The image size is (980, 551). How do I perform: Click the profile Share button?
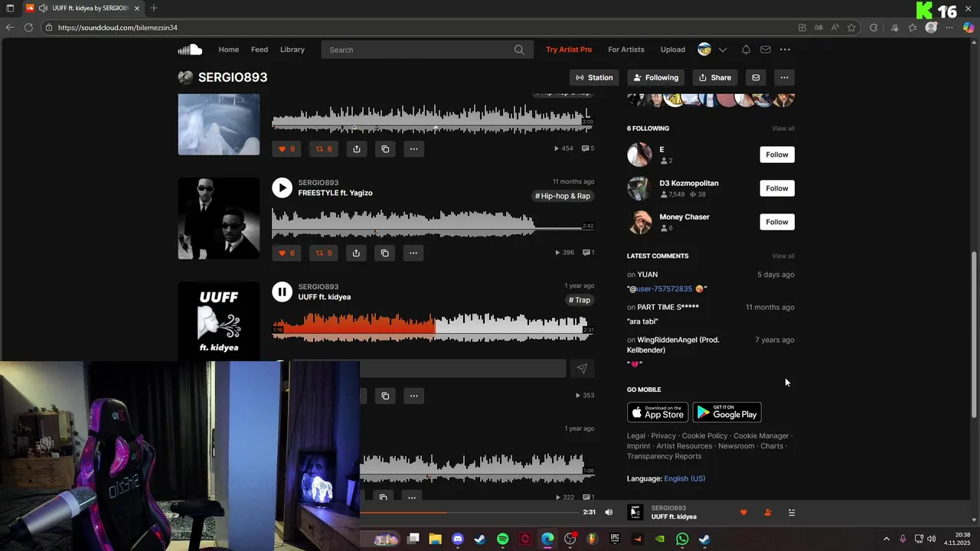pyautogui.click(x=715, y=77)
